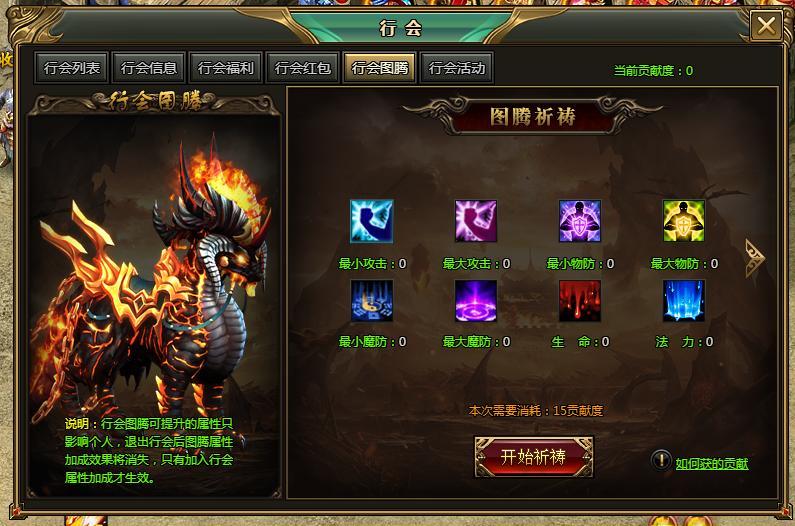
Task: Expand next page with right arrow
Action: pos(754,259)
